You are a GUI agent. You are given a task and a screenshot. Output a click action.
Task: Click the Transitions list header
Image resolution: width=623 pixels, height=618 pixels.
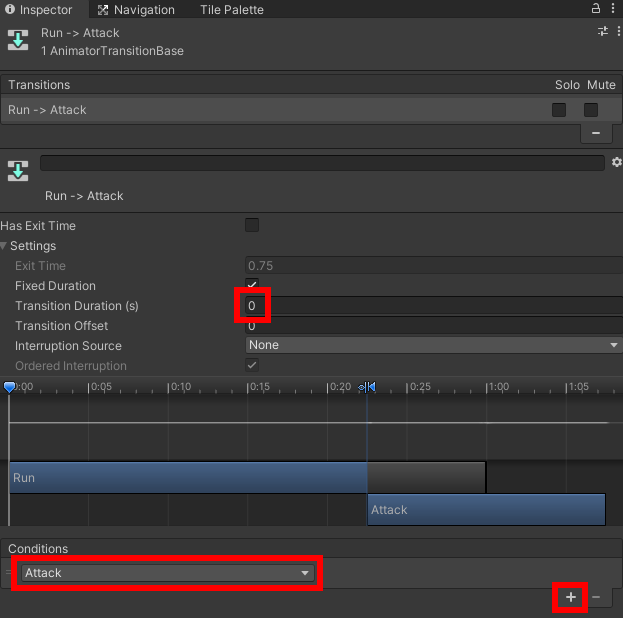point(312,85)
